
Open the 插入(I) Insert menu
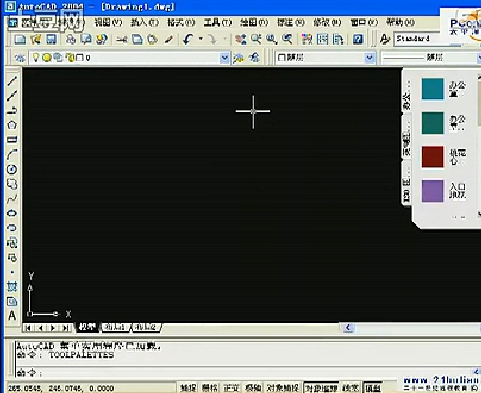pyautogui.click(x=144, y=23)
